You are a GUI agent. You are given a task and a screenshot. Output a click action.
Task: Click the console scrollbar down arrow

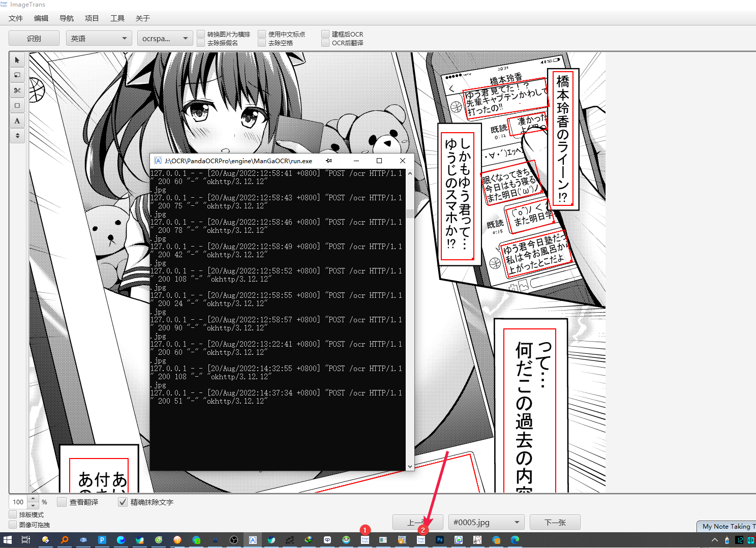pos(410,467)
